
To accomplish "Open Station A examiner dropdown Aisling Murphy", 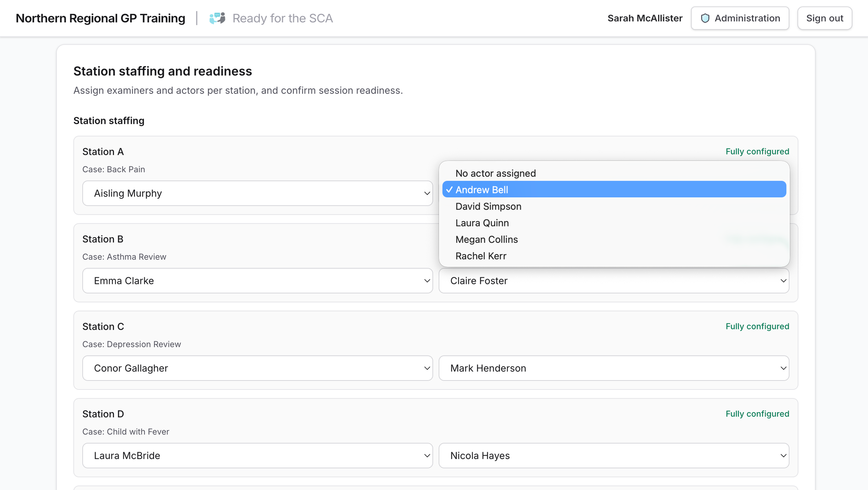I will 257,193.
